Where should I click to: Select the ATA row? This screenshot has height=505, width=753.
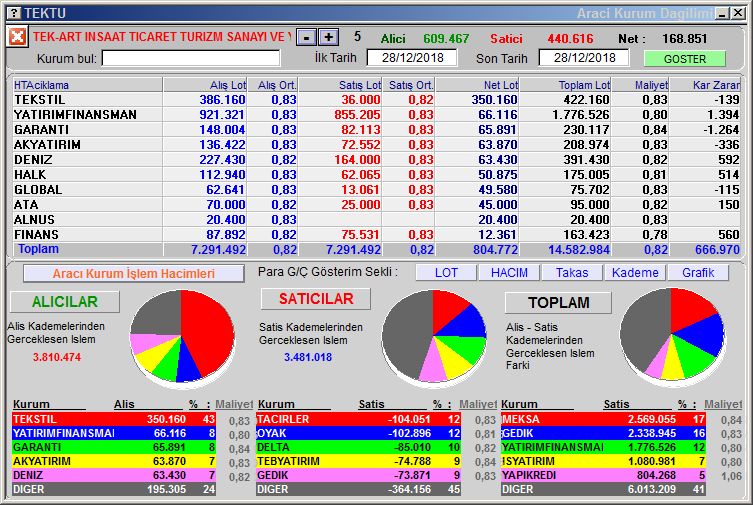[376, 204]
